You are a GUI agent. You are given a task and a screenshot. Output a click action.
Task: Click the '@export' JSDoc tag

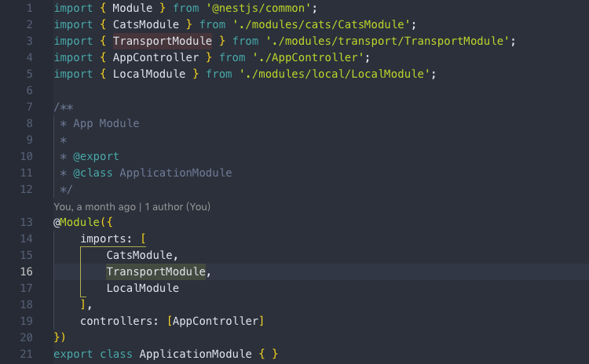pos(96,156)
